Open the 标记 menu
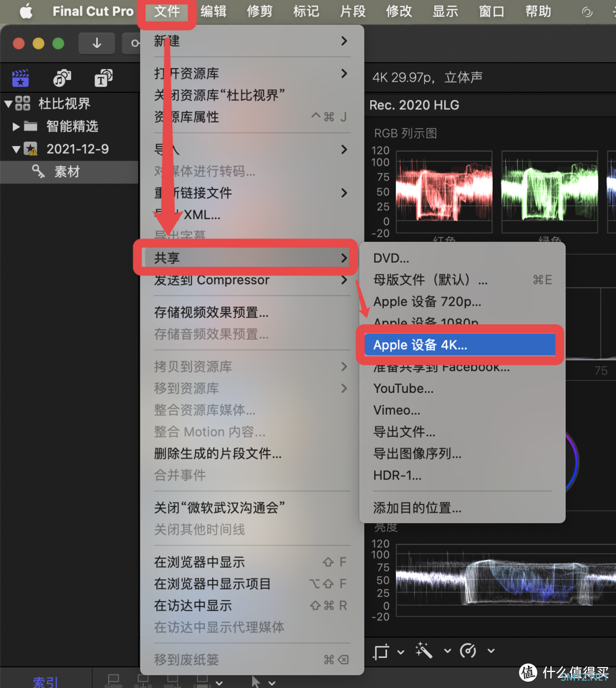616x688 pixels. (306, 11)
